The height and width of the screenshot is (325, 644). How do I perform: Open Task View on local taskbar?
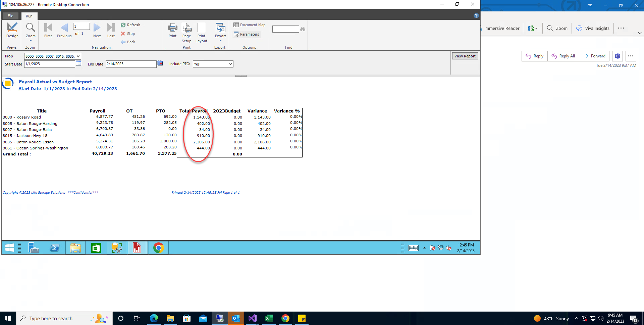(x=137, y=318)
